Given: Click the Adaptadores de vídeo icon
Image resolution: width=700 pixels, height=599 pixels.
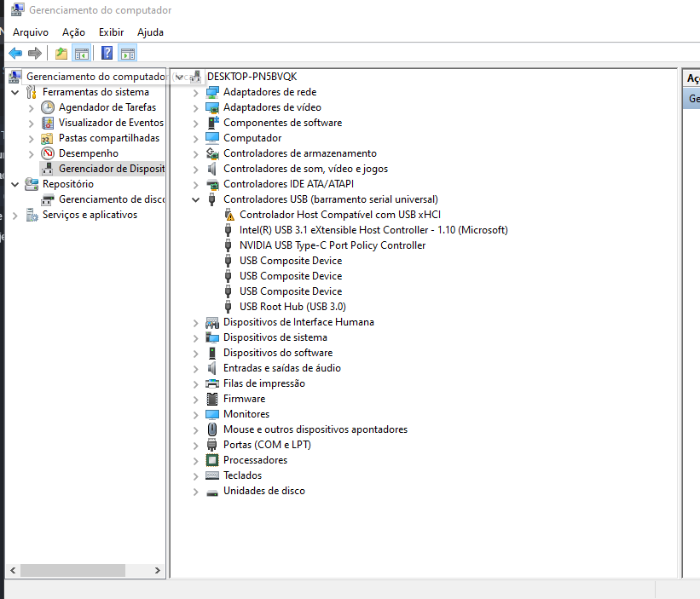Looking at the screenshot, I should pos(212,107).
